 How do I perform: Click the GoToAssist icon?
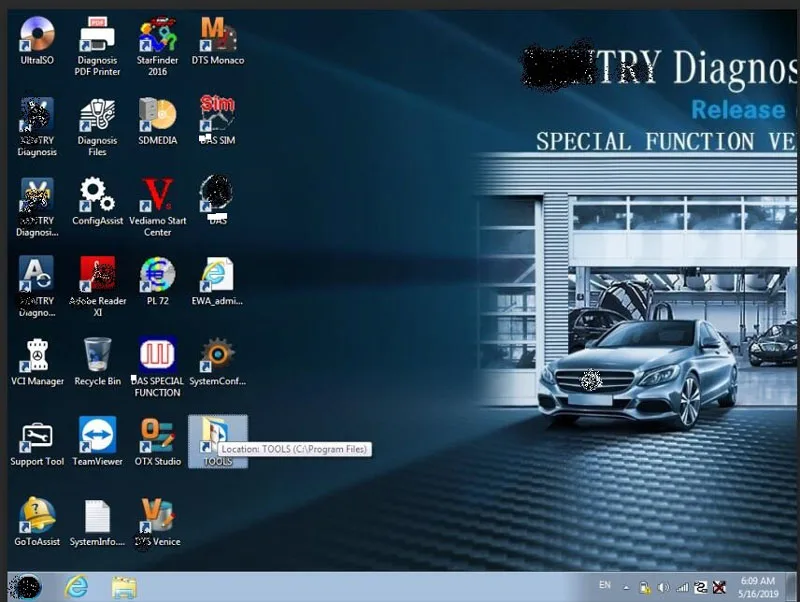pos(37,522)
